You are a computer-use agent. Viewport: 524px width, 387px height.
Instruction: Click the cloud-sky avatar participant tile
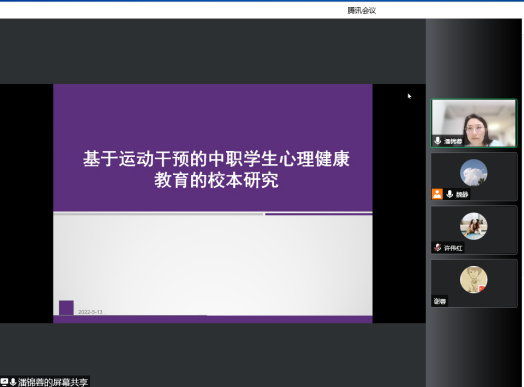[x=474, y=176]
